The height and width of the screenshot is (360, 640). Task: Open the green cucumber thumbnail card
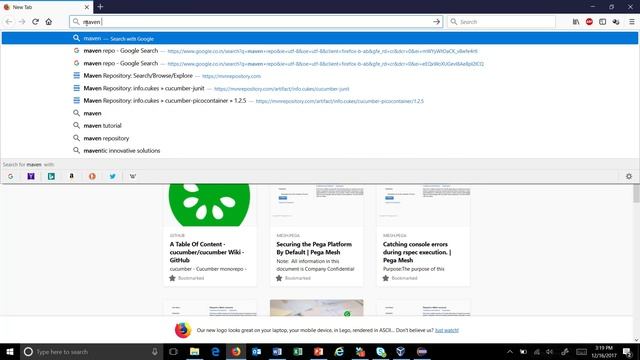pos(209,205)
